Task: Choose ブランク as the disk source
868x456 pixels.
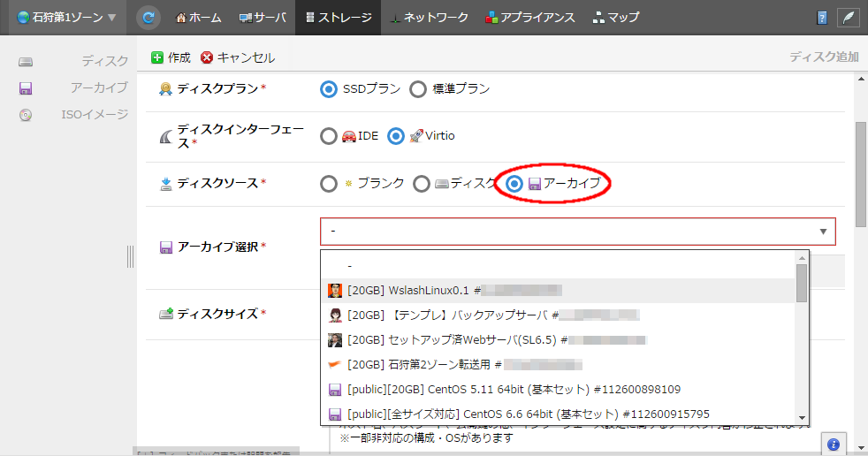Action: [329, 184]
